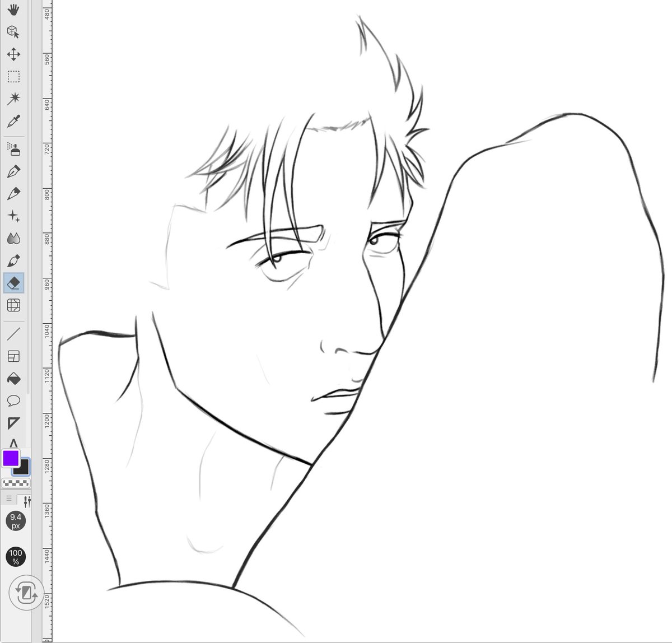Select the Blend droplets tool

[14, 239]
